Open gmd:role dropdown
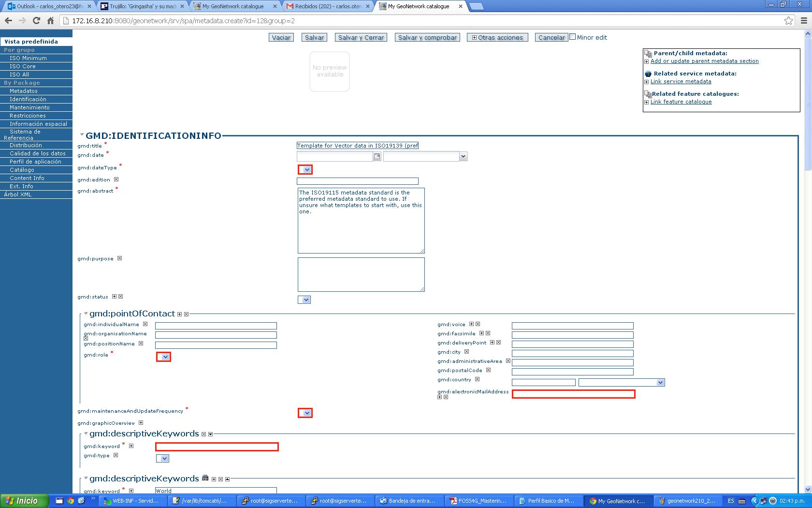 tap(163, 357)
